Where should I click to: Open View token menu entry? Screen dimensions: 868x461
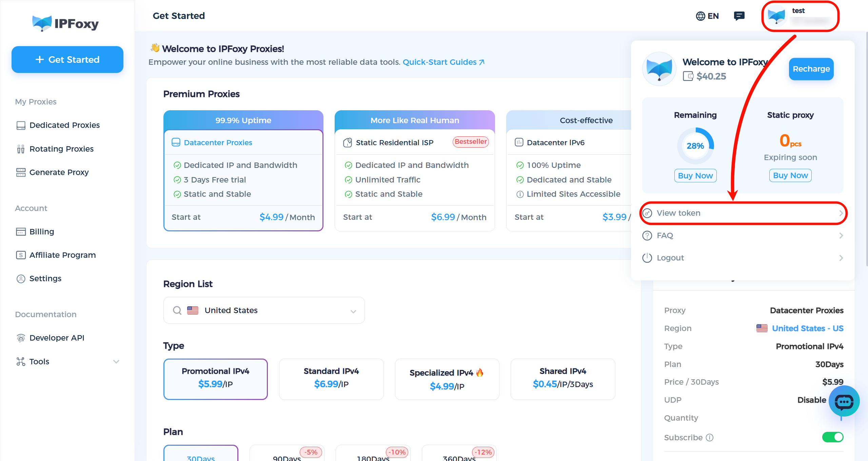pyautogui.click(x=743, y=213)
